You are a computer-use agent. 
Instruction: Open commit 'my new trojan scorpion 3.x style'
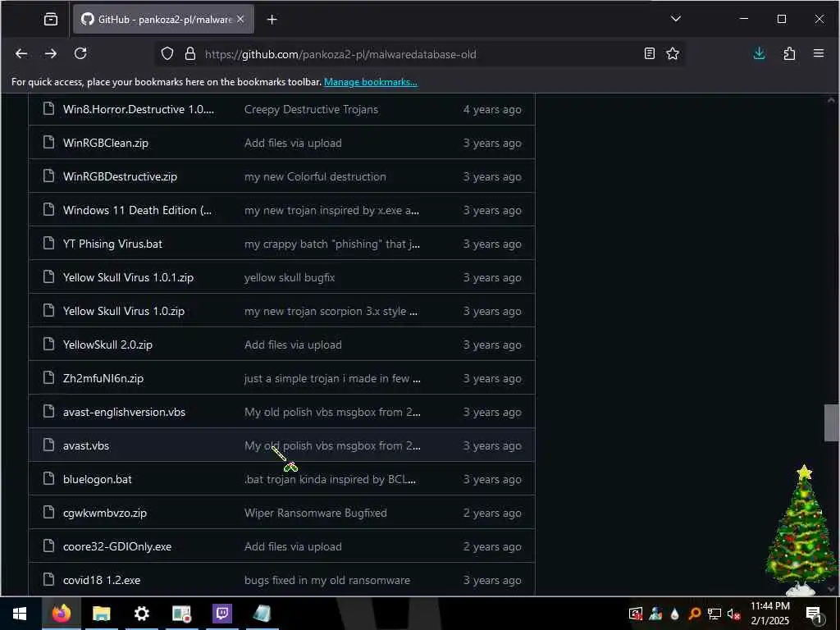click(x=331, y=311)
